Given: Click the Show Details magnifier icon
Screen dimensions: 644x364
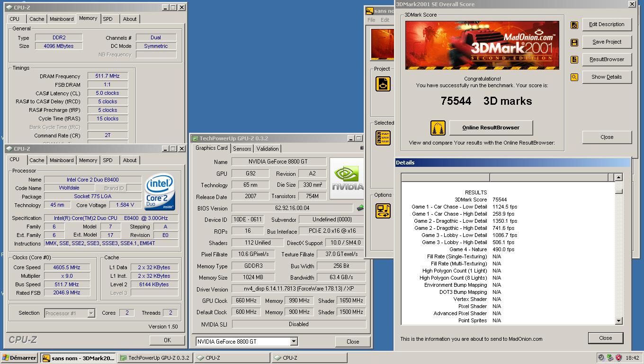Looking at the screenshot, I should 574,77.
